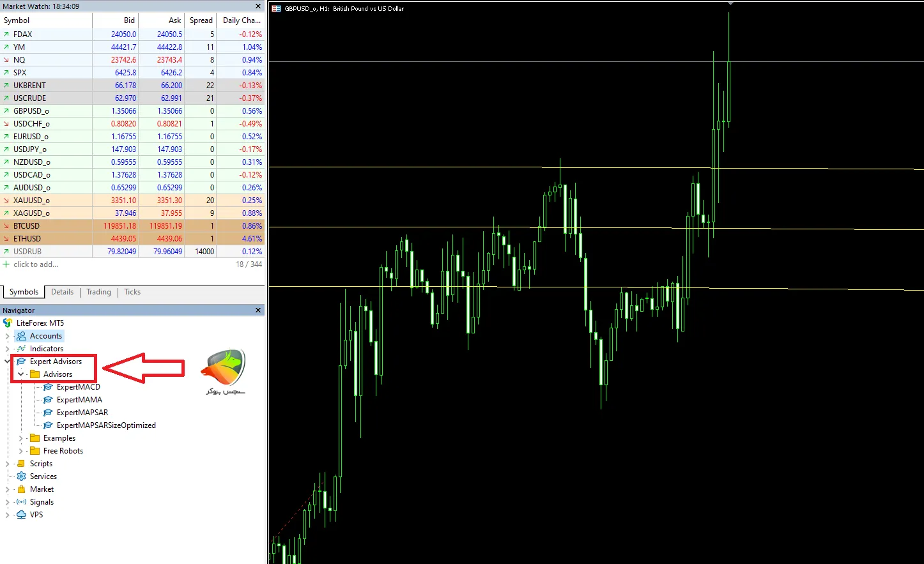
Task: Click the icon beside ExpertMAPSARSizeOptimized
Action: click(48, 425)
